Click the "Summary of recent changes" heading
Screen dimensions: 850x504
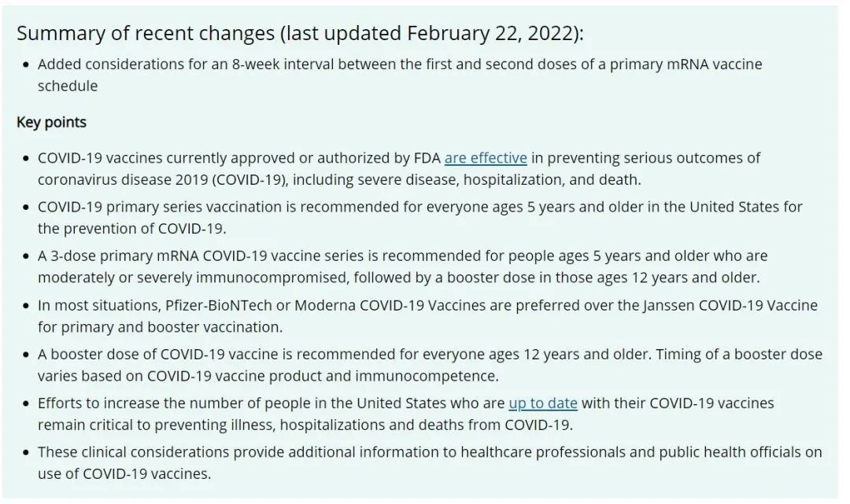(146, 34)
